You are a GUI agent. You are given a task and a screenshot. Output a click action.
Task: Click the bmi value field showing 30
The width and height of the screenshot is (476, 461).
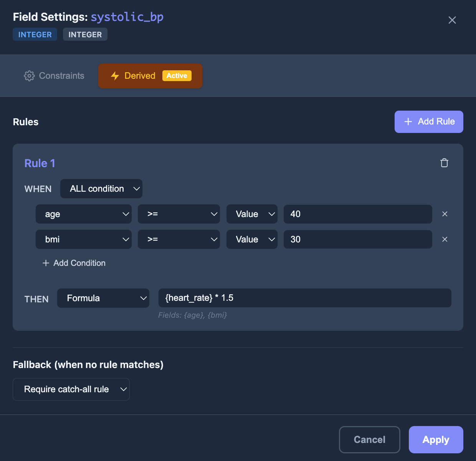click(x=357, y=239)
